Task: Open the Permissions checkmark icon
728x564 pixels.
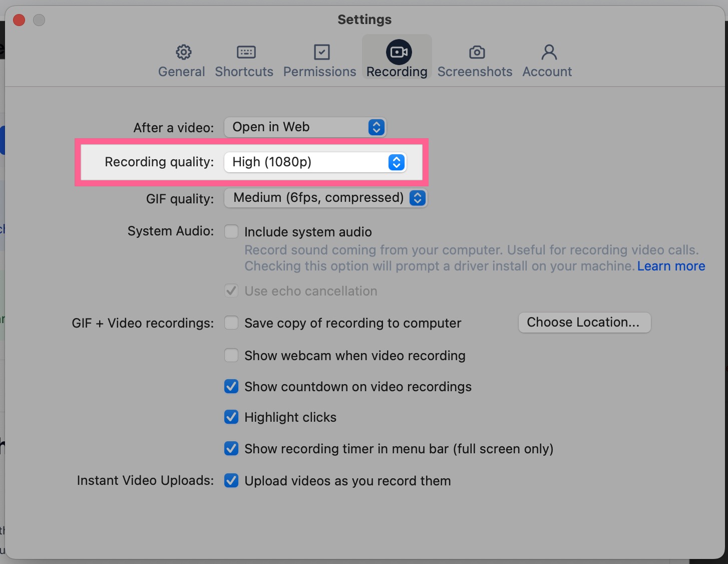Action: click(x=321, y=52)
